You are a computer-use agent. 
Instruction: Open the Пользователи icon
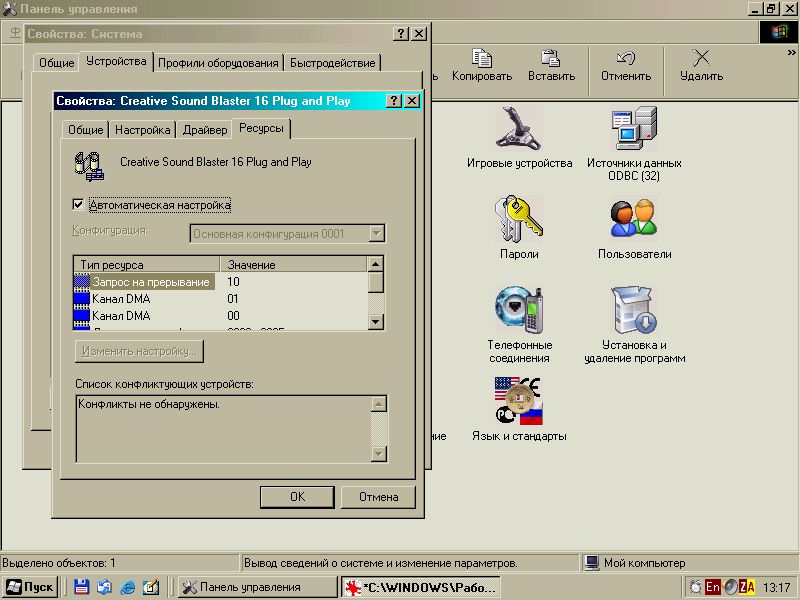click(x=634, y=218)
